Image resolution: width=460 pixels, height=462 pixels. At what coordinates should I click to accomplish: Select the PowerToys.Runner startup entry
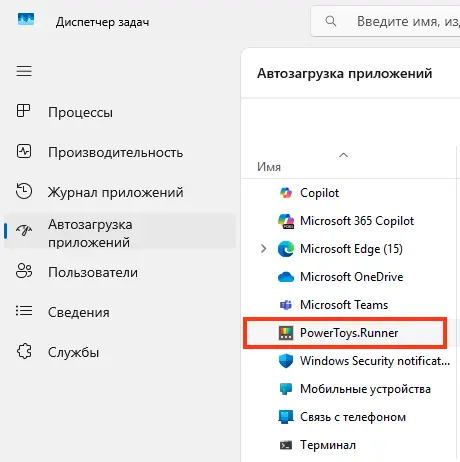tap(345, 333)
